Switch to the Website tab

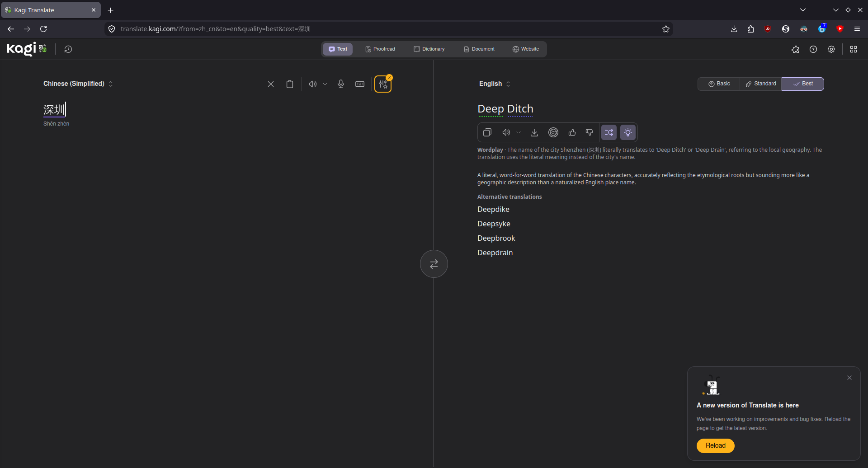point(526,49)
